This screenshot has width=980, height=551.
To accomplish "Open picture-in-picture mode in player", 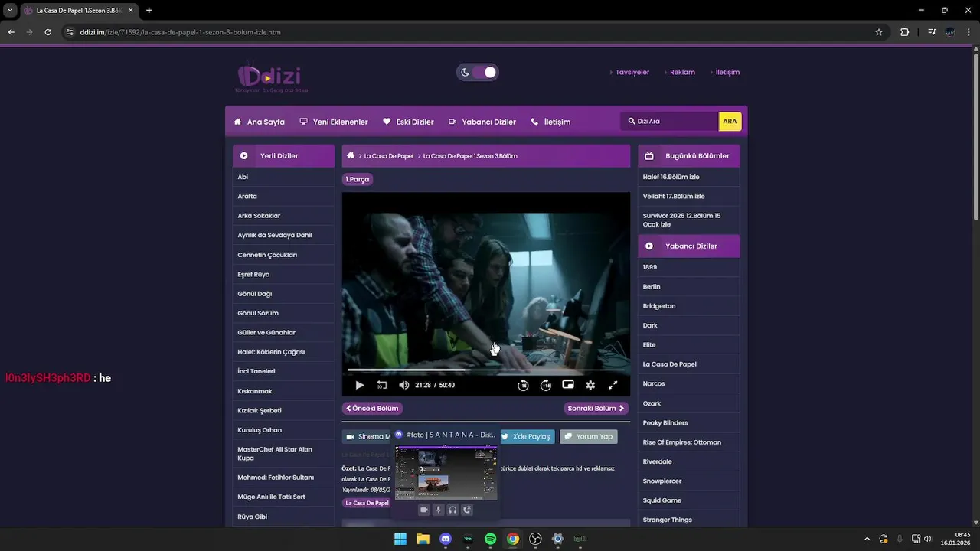I will pyautogui.click(x=568, y=385).
